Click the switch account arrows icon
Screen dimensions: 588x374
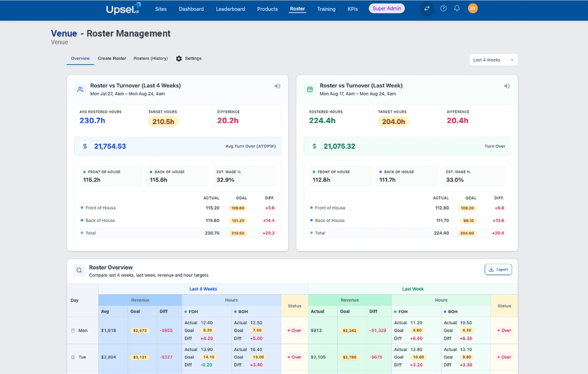427,8
